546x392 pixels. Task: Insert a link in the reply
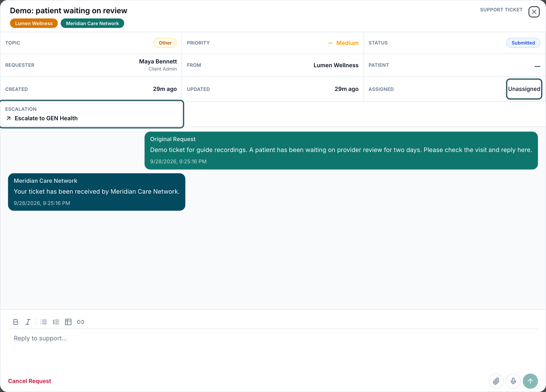click(x=81, y=322)
